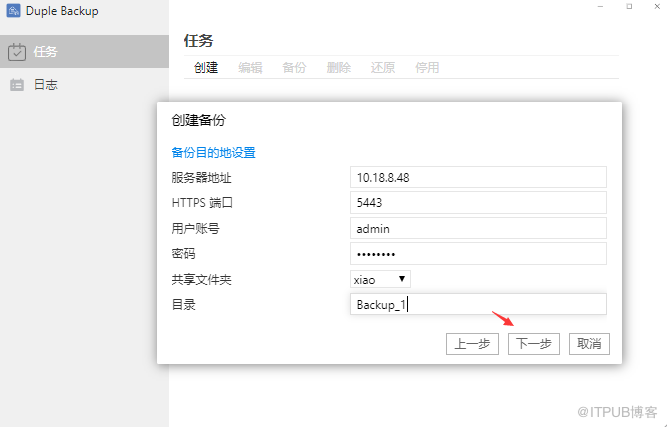Click the 用户账号 label
The height and width of the screenshot is (427, 667).
tap(196, 228)
